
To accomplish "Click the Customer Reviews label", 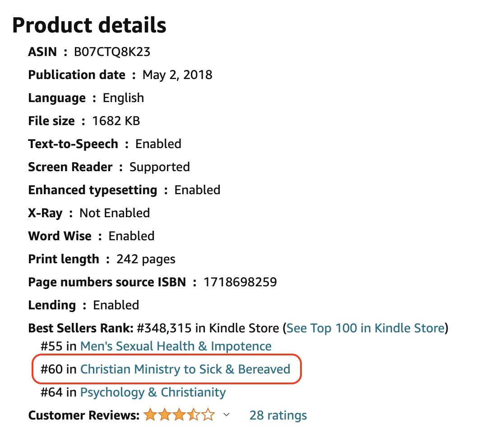I will pos(84,415).
